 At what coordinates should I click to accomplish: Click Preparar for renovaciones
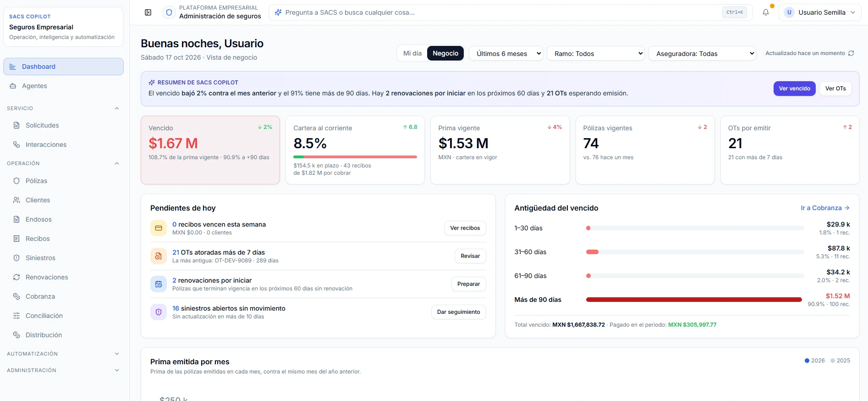(x=468, y=284)
